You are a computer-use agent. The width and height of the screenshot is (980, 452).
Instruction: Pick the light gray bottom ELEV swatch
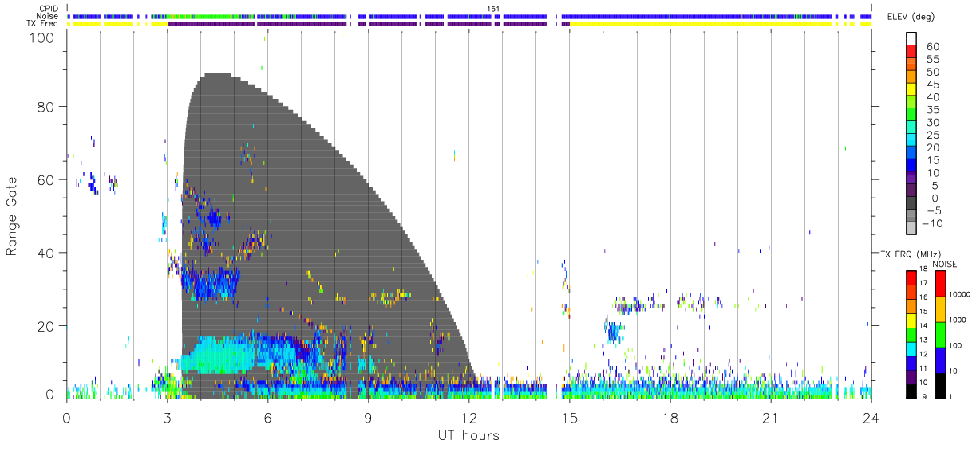(x=911, y=228)
